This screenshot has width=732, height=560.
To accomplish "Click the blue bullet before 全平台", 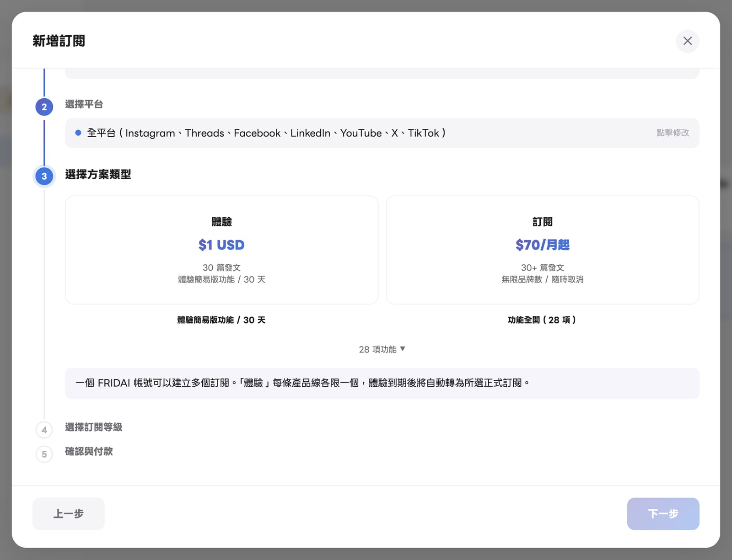I will pos(78,133).
